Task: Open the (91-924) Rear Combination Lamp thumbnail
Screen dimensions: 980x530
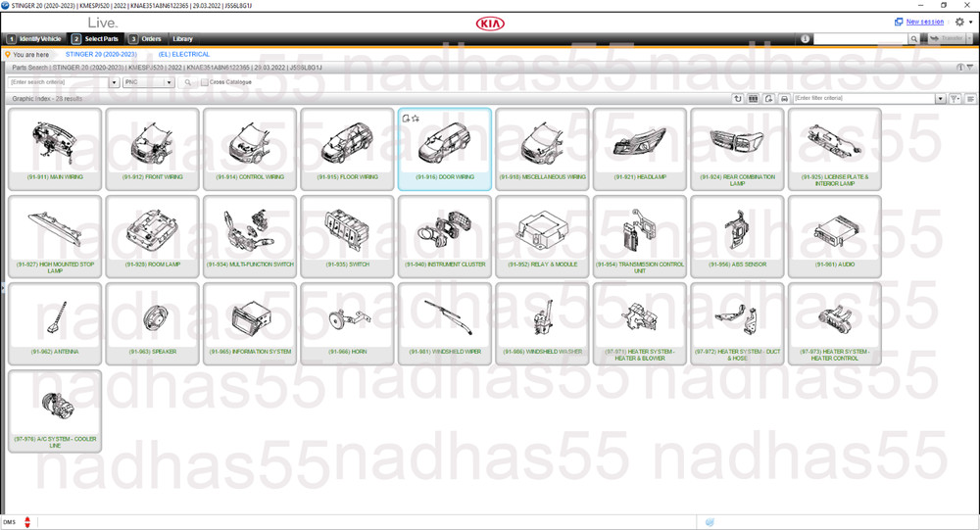Action: [x=738, y=149]
